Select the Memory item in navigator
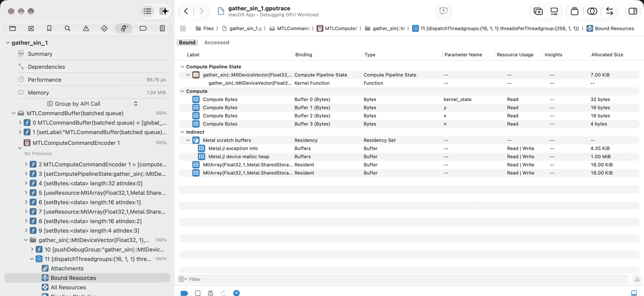Viewport: 644px width, 296px height. [x=38, y=93]
